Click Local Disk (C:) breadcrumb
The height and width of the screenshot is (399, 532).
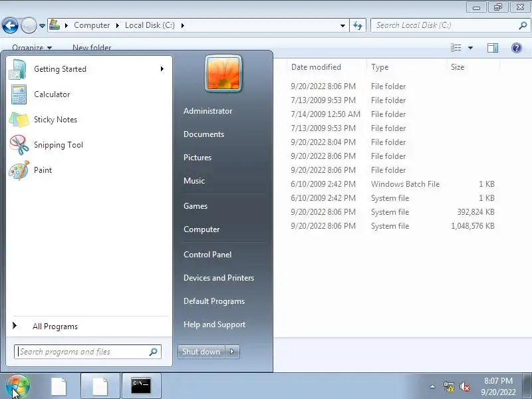[x=150, y=25]
